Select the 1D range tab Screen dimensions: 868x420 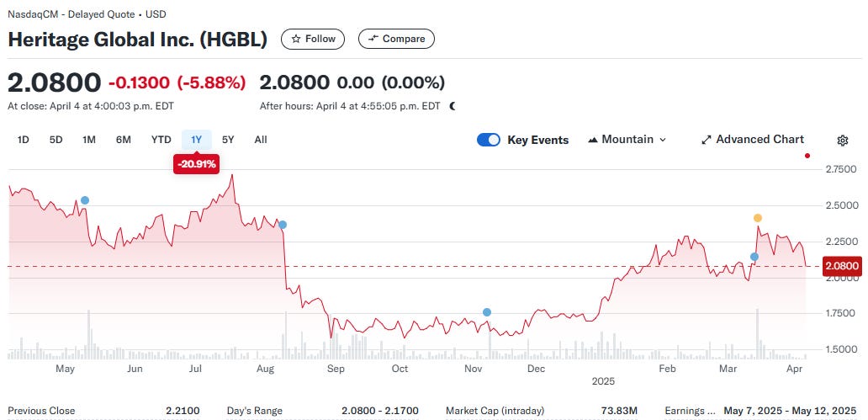point(24,140)
